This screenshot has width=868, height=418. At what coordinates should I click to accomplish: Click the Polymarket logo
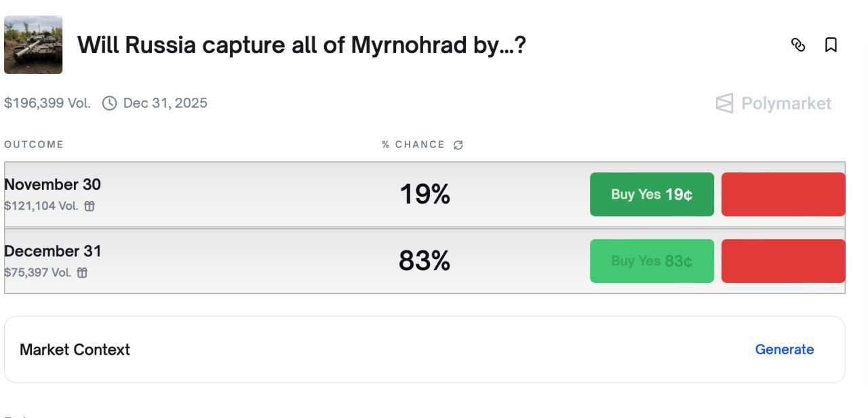coord(773,103)
